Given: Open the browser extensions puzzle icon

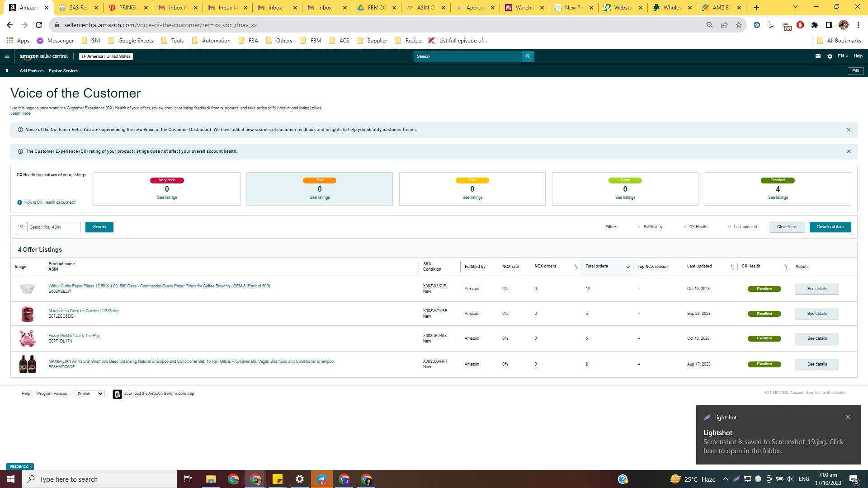Looking at the screenshot, I should 815,25.
